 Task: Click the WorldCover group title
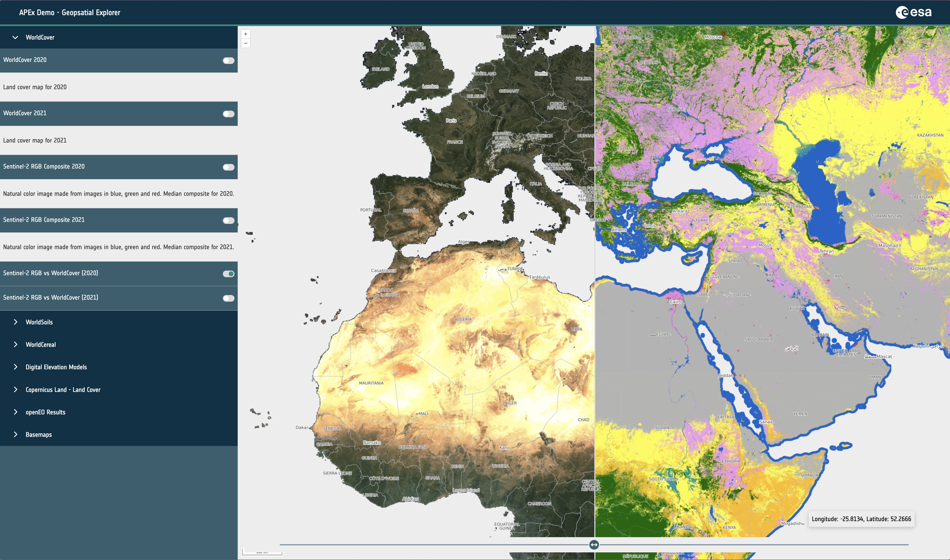coord(40,37)
